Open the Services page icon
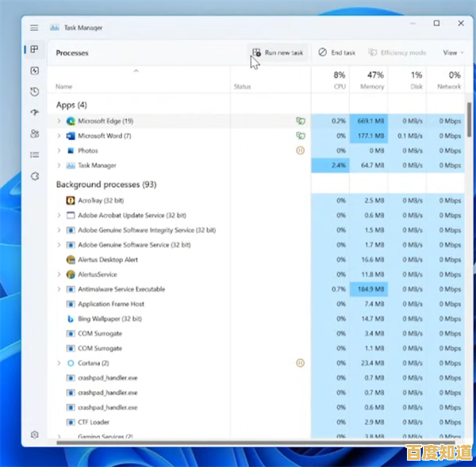The image size is (476, 467). point(34,176)
